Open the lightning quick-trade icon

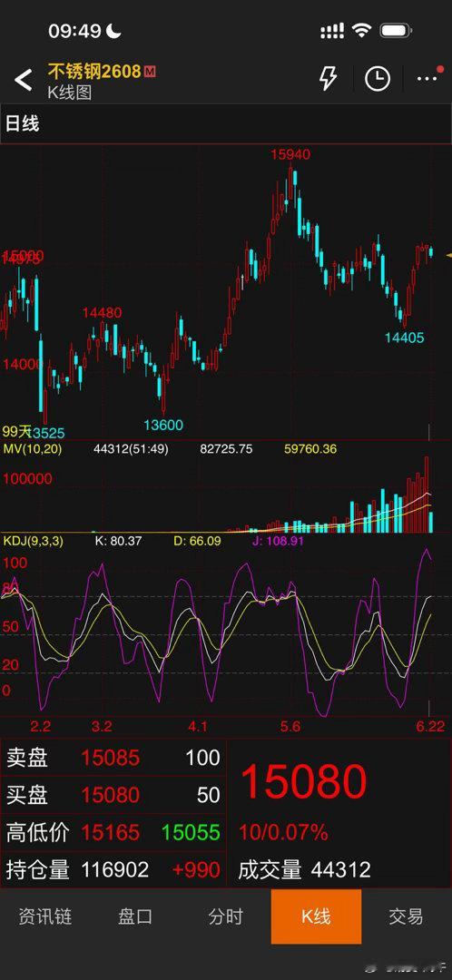[328, 78]
